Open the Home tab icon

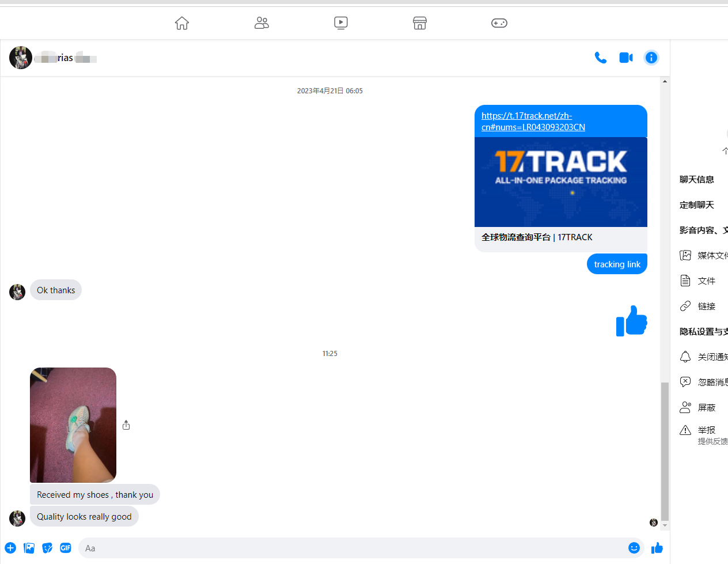[182, 23]
